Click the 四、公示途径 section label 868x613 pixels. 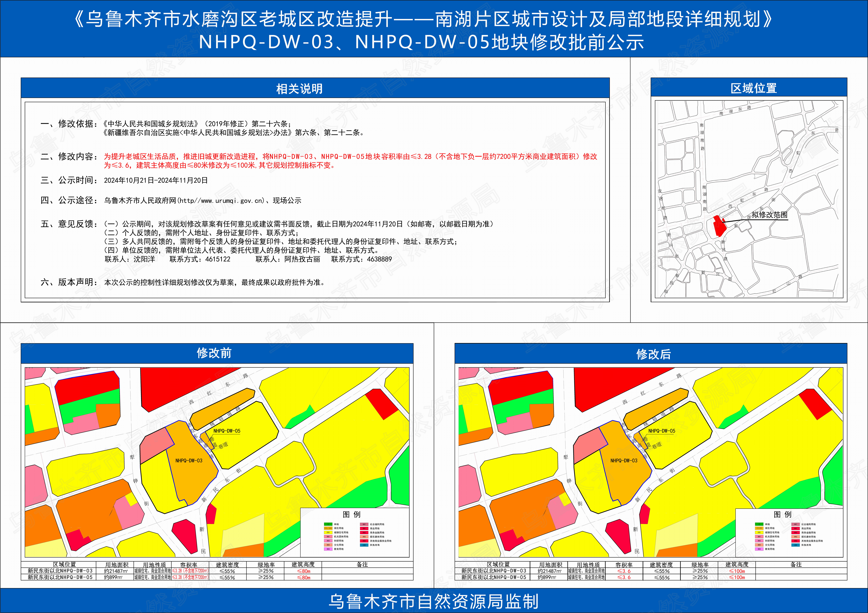click(x=69, y=200)
